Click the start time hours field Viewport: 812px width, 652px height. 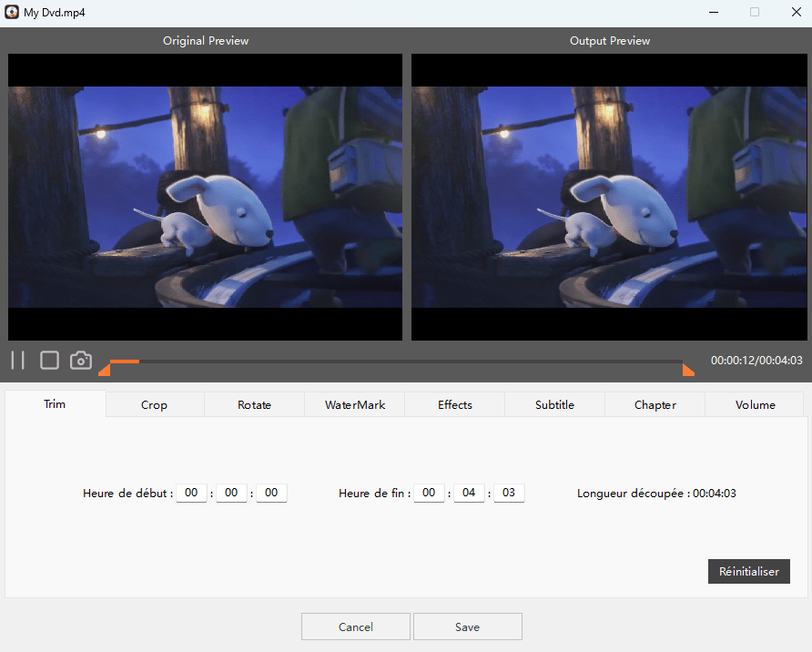point(191,493)
